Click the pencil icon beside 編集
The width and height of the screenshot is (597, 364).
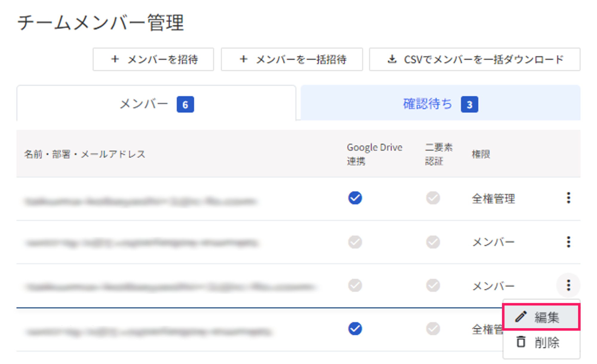coord(521,317)
